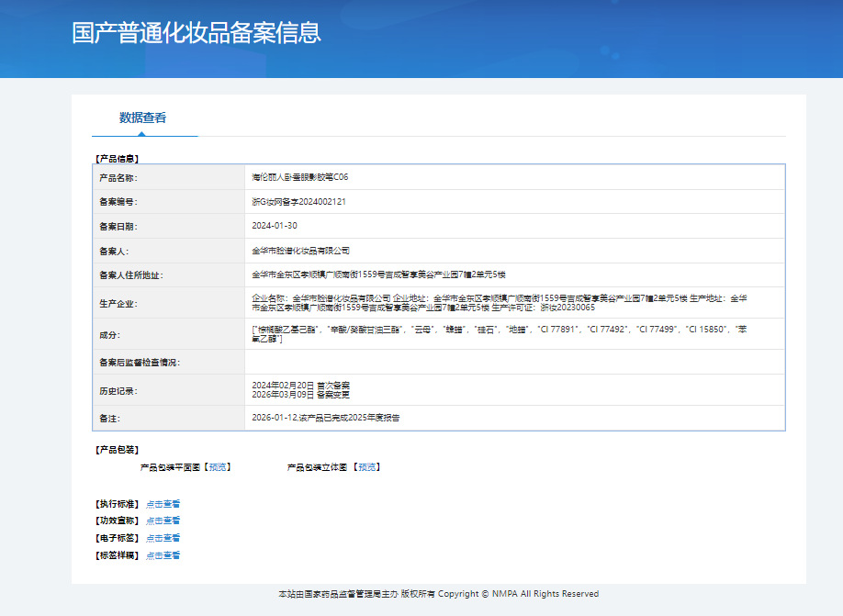Image resolution: width=843 pixels, height=616 pixels.
Task: Click the 产品名称 row label
Action: (118, 177)
